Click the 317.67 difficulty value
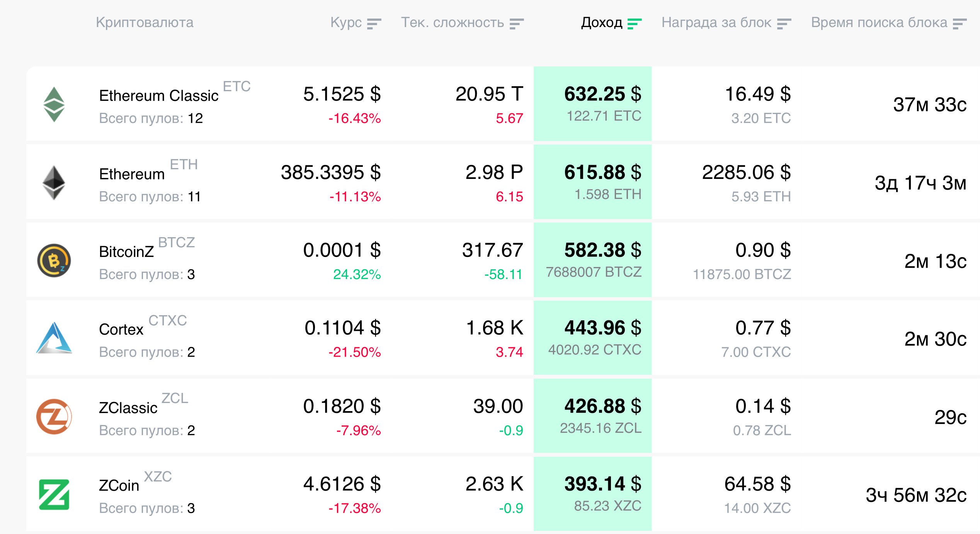 pyautogui.click(x=493, y=250)
